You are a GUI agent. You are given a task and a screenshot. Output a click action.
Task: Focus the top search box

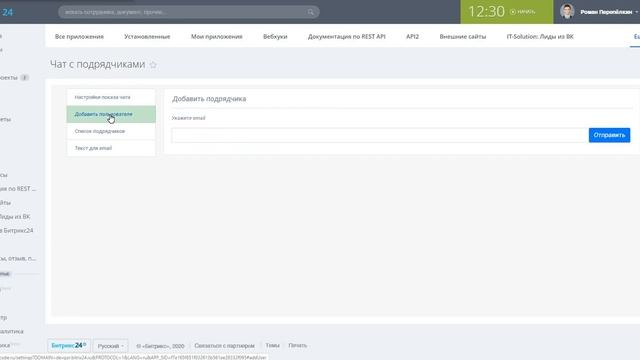189,12
